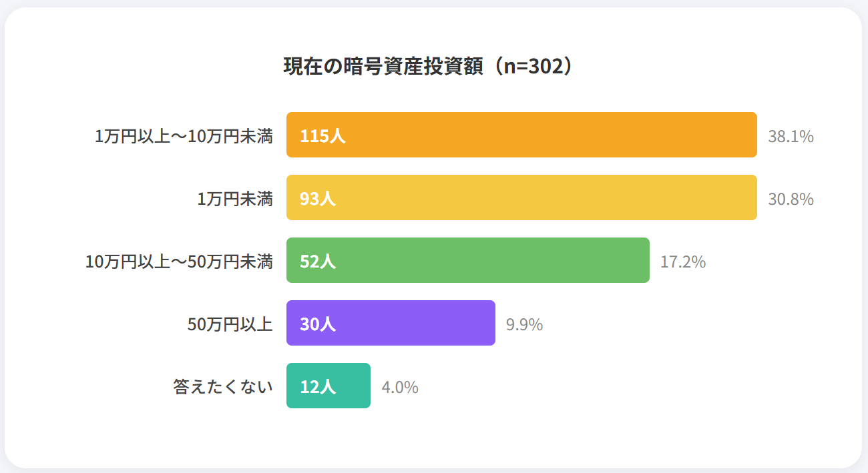
Task: Click the 115人 count label
Action: tap(322, 136)
